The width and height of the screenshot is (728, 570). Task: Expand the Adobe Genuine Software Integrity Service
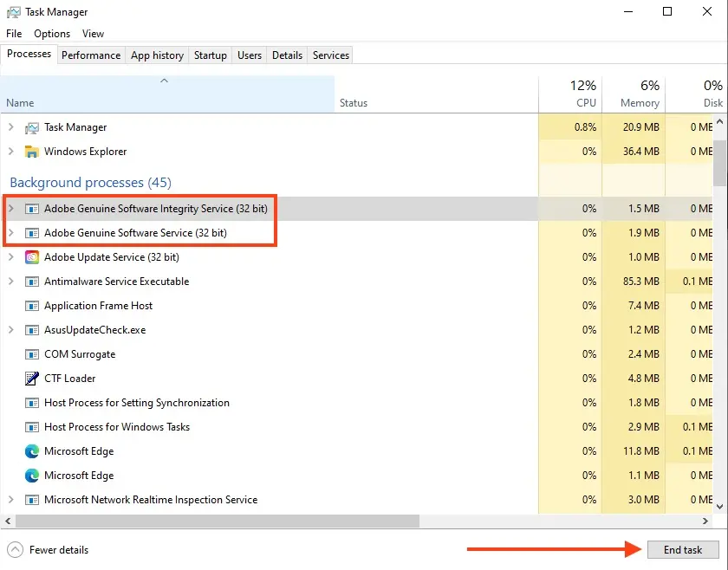11,209
